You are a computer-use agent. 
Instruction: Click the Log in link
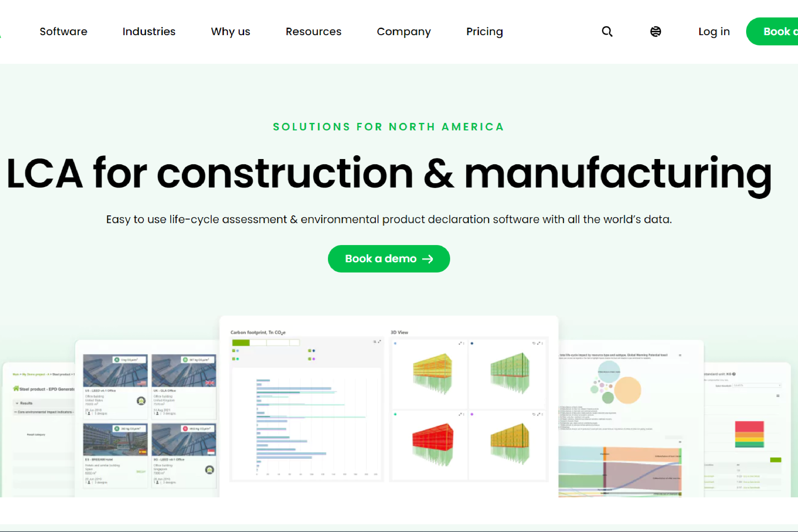tap(714, 32)
